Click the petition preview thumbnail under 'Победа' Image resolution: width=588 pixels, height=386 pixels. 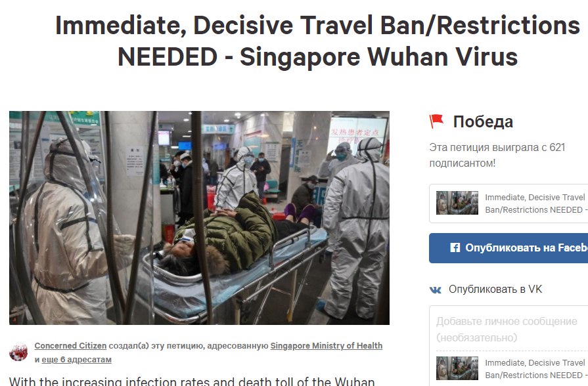pos(457,203)
